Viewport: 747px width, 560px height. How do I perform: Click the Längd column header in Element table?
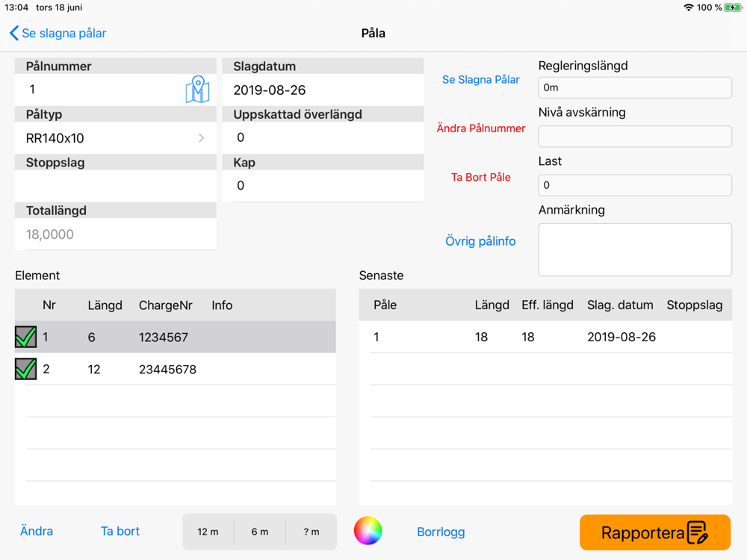[x=105, y=305]
